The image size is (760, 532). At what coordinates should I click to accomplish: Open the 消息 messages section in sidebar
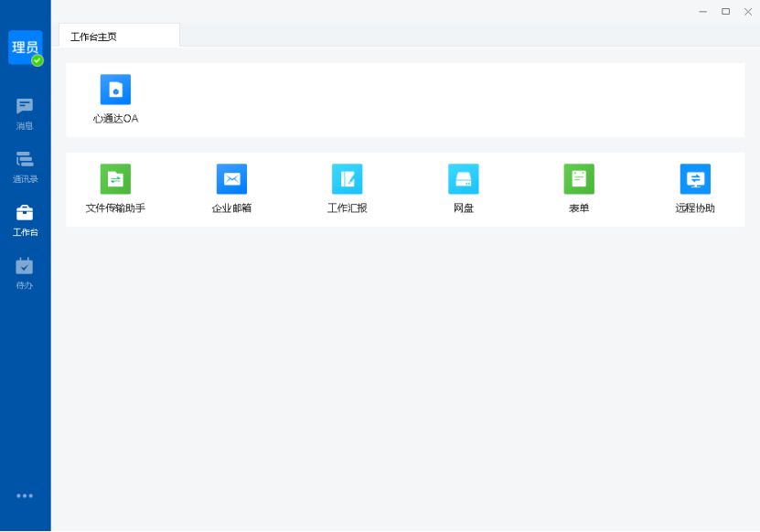coord(24,114)
